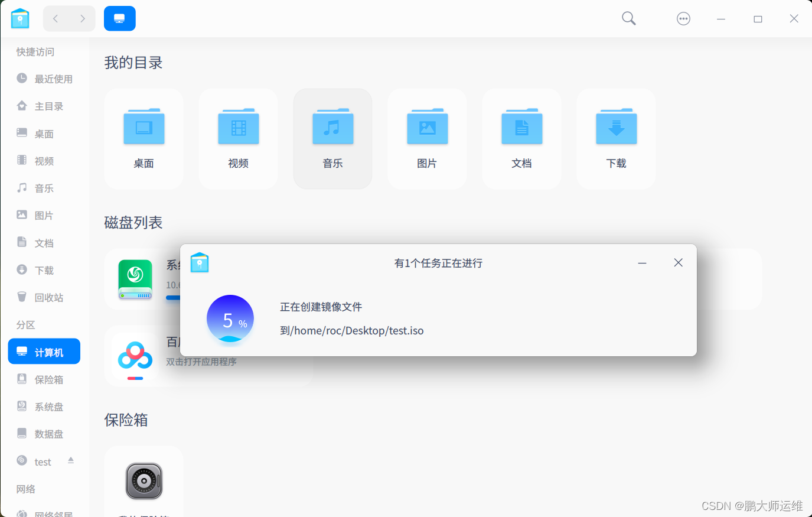Open the more options menu in the title bar
Viewport: 812px width, 517px height.
[683, 18]
